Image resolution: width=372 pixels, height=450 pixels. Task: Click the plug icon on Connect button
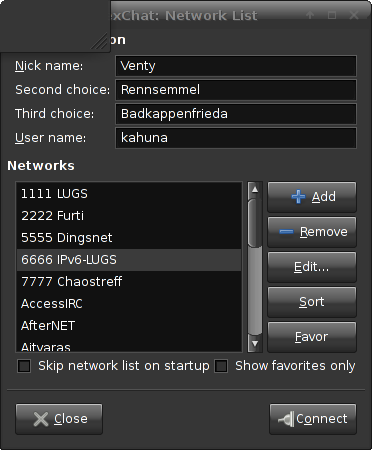[x=286, y=419]
